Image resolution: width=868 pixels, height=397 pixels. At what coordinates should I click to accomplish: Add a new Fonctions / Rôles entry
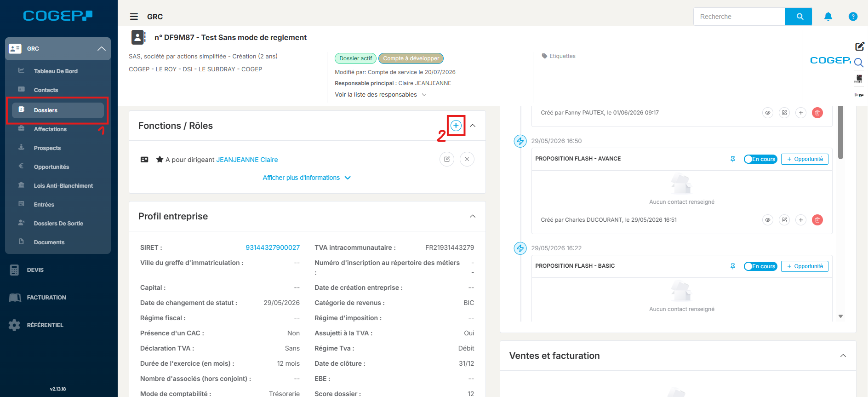[456, 126]
